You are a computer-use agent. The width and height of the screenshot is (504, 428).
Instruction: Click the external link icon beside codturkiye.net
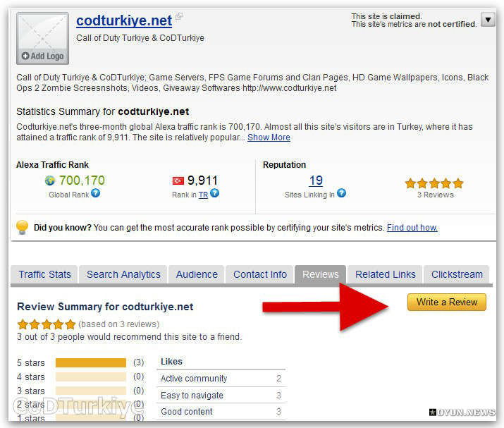(x=179, y=16)
